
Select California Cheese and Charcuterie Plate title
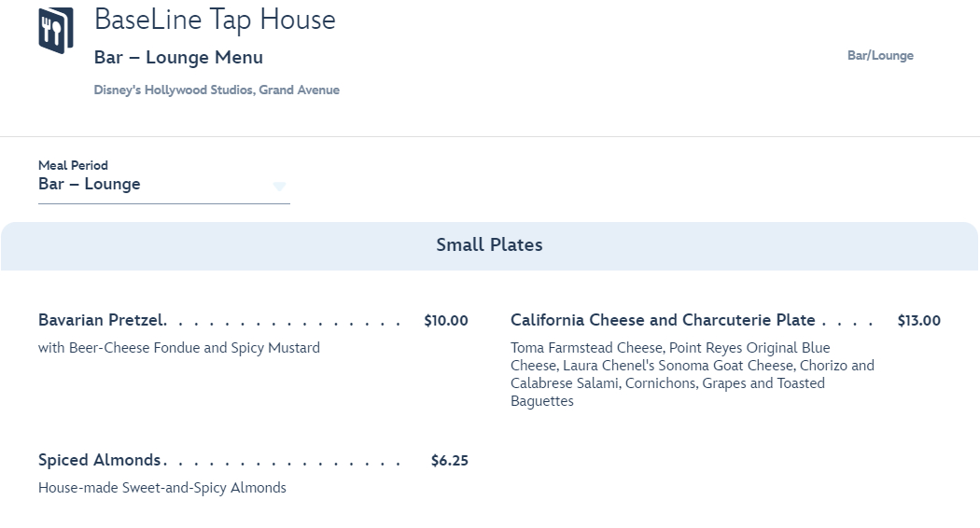(x=663, y=321)
